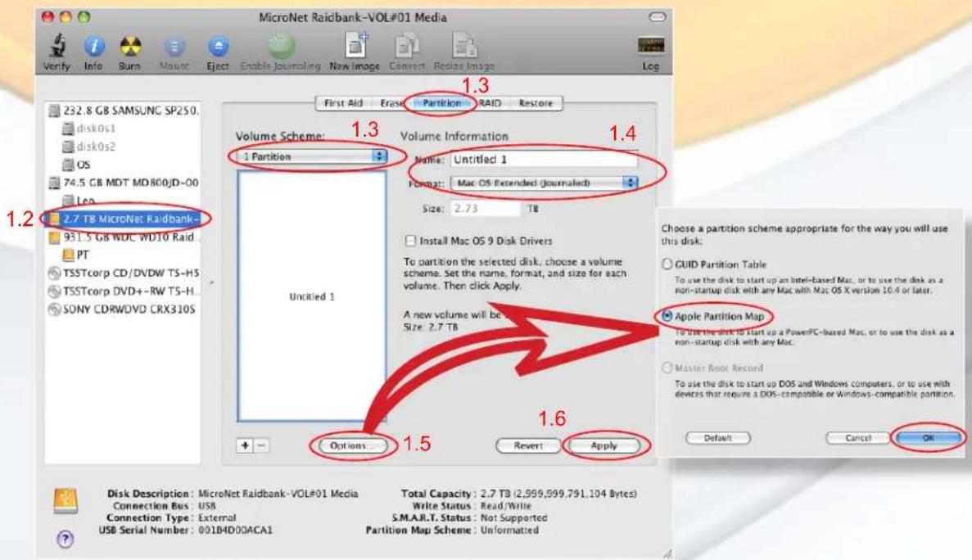Click the Convert toolbar icon
The image size is (972, 560).
point(407,46)
